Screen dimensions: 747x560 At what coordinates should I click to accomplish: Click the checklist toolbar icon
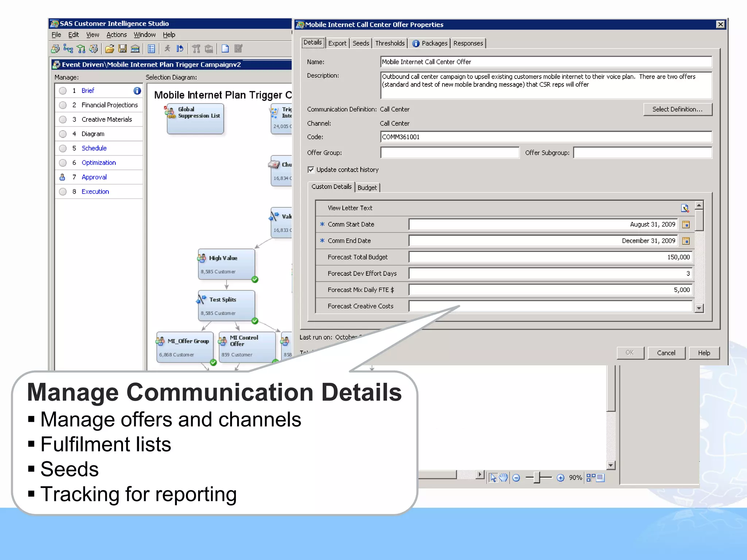151,48
